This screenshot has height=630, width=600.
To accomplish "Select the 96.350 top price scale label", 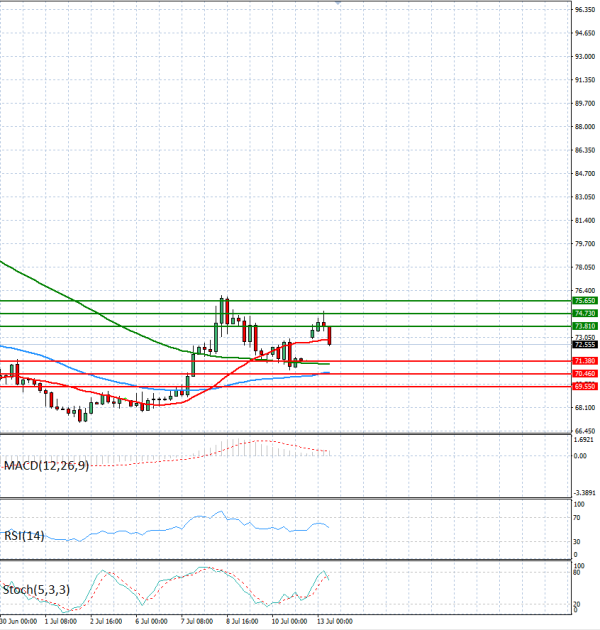I will pyautogui.click(x=585, y=10).
